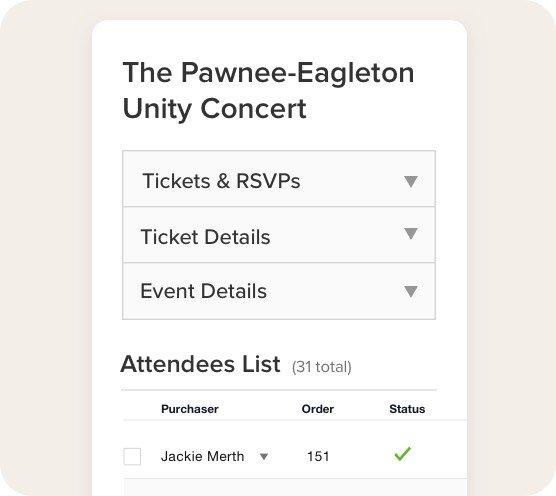The height and width of the screenshot is (496, 556).
Task: Click the ampersand in Tickets & RSVPs
Action: point(223,181)
